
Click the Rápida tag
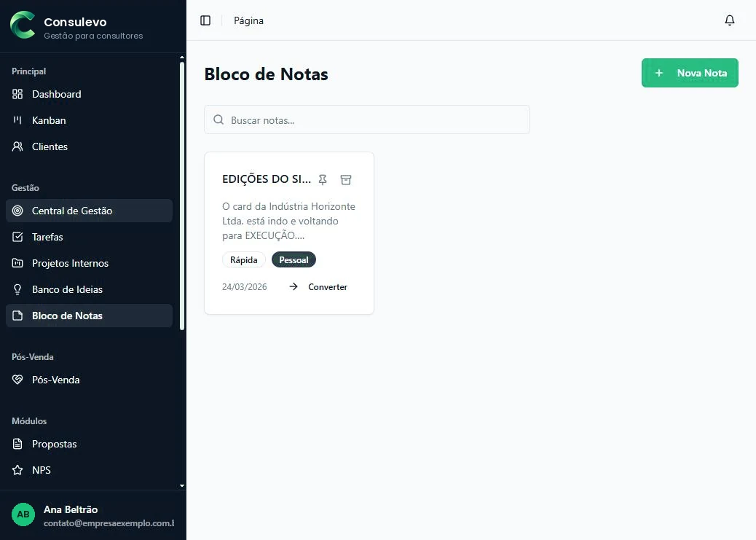(x=243, y=259)
